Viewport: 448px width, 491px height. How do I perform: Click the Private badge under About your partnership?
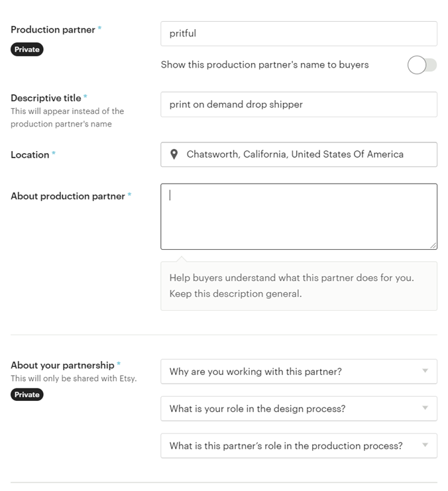coord(27,394)
